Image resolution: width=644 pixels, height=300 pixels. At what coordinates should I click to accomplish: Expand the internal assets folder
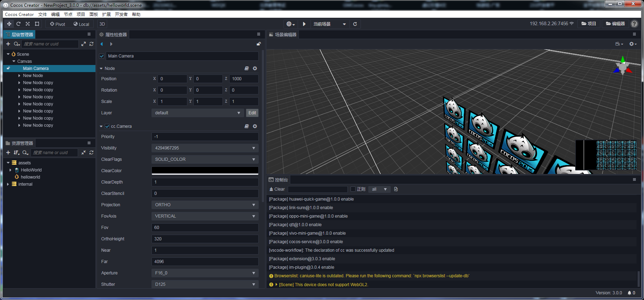point(8,184)
